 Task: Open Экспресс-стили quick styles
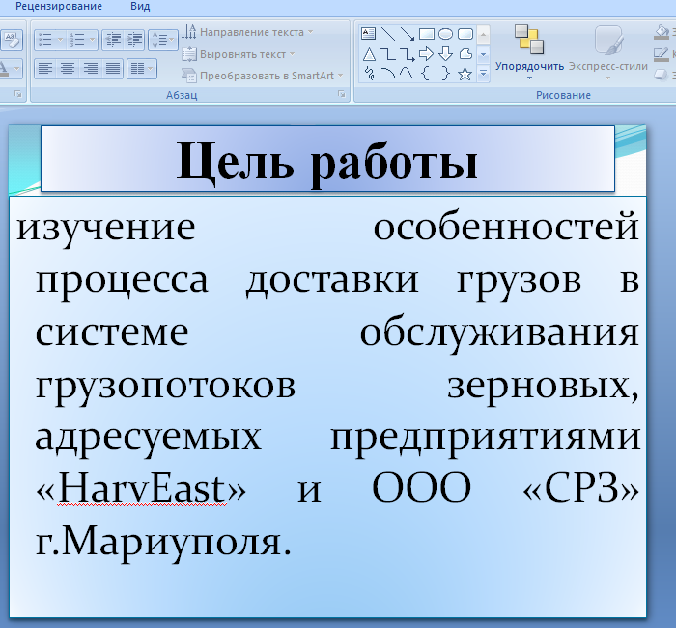[x=608, y=52]
